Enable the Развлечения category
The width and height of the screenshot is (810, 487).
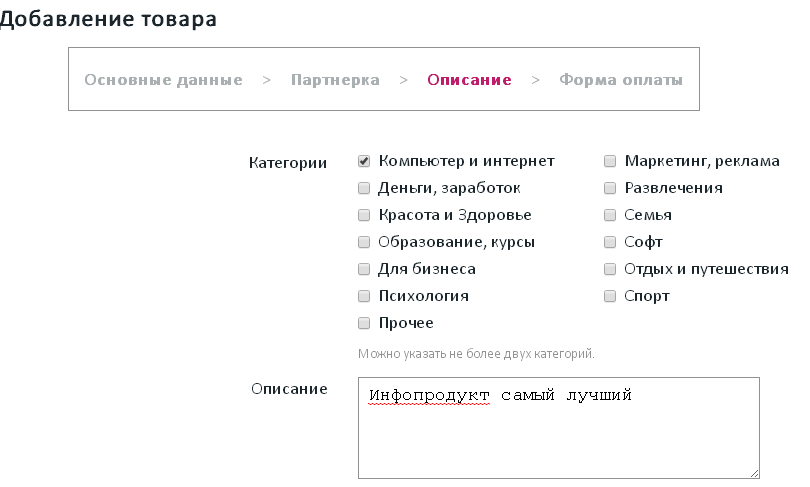(610, 188)
